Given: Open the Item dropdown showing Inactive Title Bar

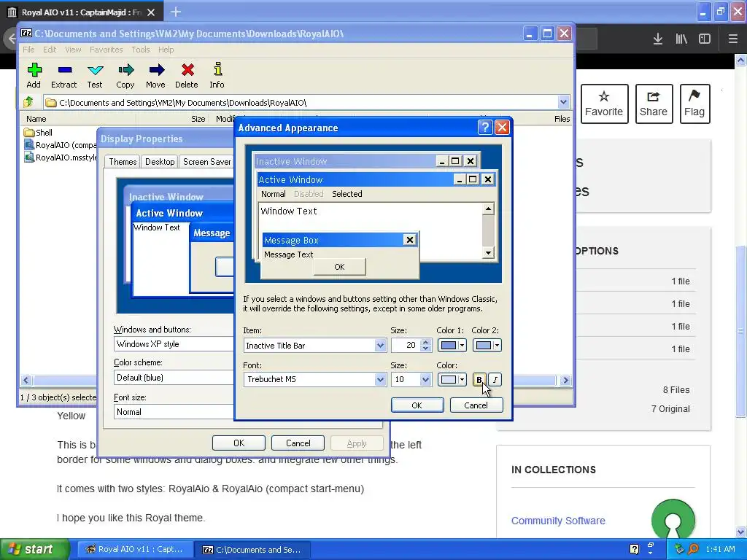Looking at the screenshot, I should click(315, 345).
